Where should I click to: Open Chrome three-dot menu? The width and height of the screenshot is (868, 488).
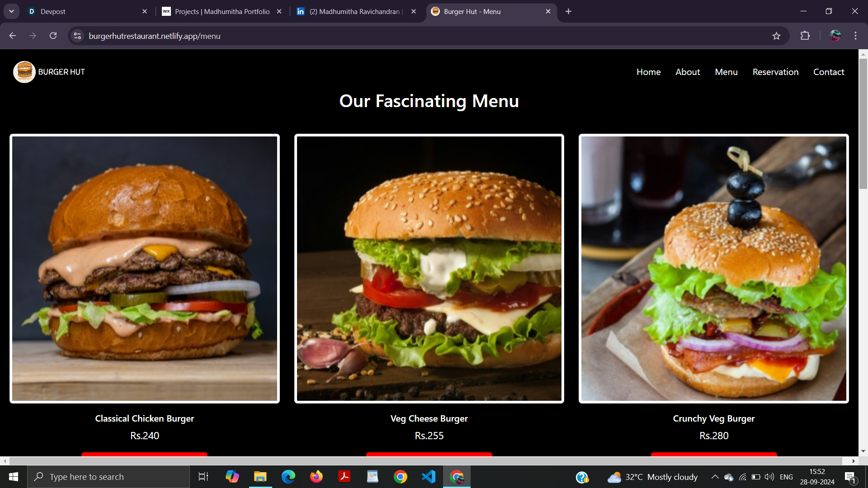coord(855,36)
